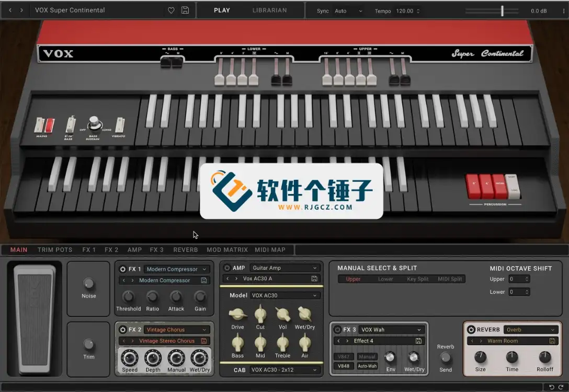Redo with the bottom-bar redo arrow

pos(561,387)
